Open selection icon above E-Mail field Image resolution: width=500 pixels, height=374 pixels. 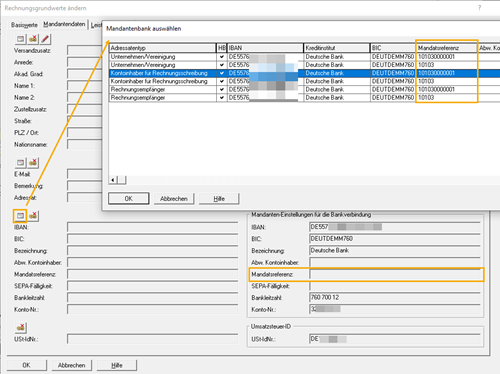[x=20, y=162]
